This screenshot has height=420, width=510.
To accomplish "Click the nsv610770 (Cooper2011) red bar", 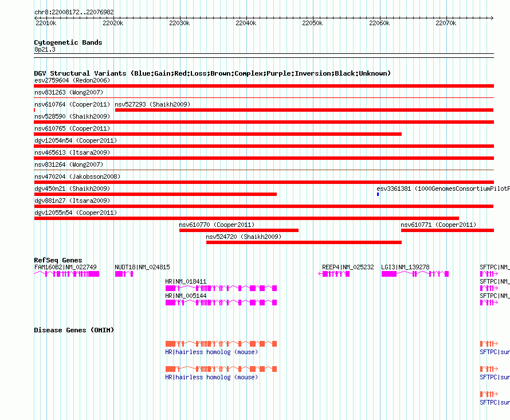I will [x=239, y=230].
